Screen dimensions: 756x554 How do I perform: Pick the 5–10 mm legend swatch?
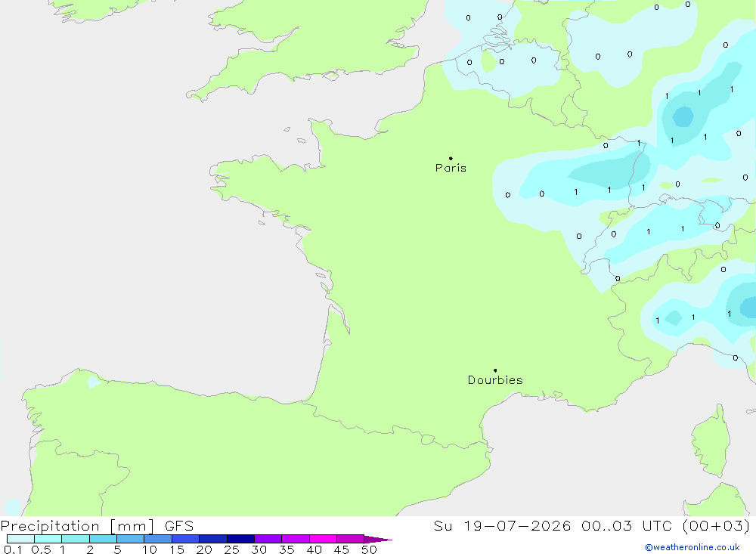pos(131,539)
